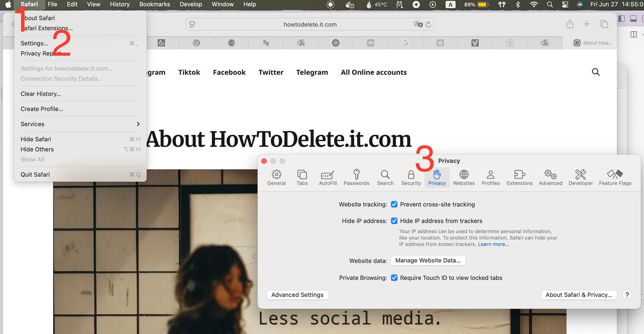Image resolution: width=644 pixels, height=334 pixels.
Task: Show tab overview in Safari toolbar
Action: pyautogui.click(x=604, y=24)
